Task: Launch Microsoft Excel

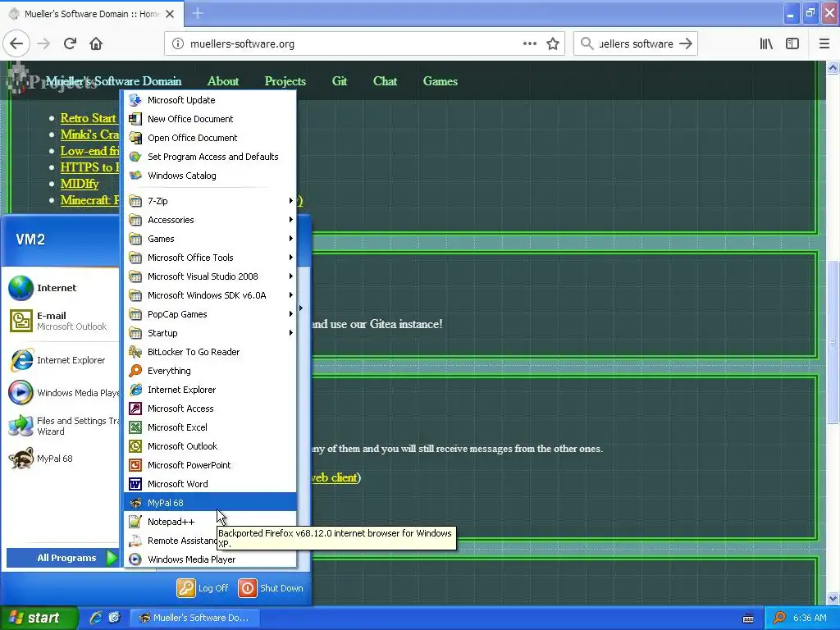Action: 211,427
